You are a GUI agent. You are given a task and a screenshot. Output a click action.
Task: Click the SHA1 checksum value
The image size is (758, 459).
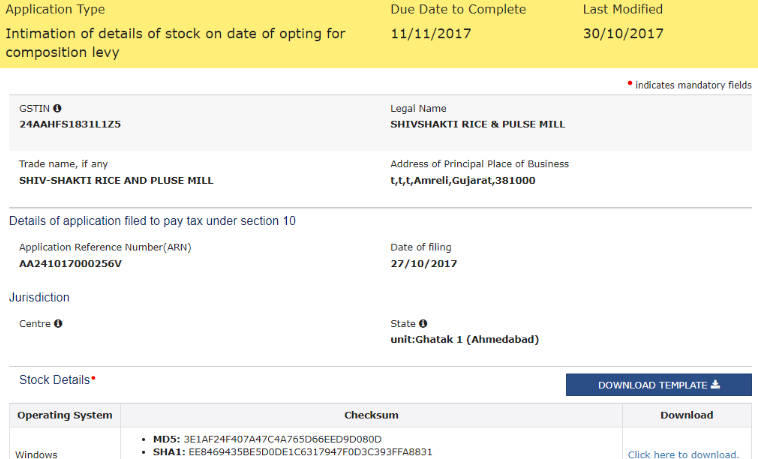click(310, 452)
